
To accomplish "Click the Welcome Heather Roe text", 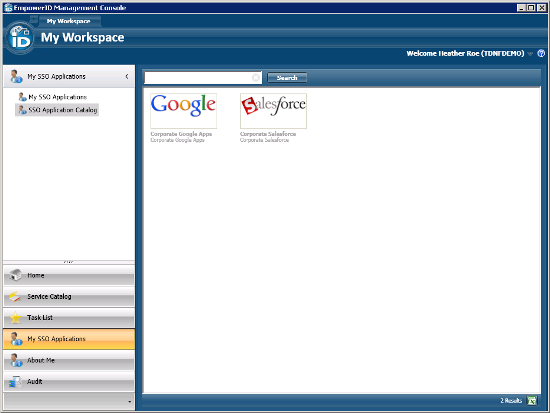I will [x=465, y=53].
